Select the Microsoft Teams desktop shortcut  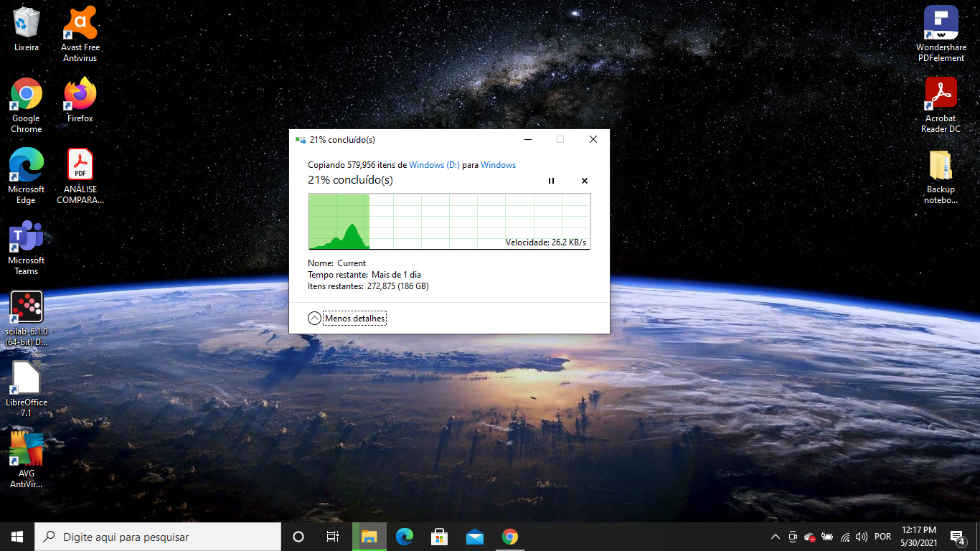click(x=27, y=248)
